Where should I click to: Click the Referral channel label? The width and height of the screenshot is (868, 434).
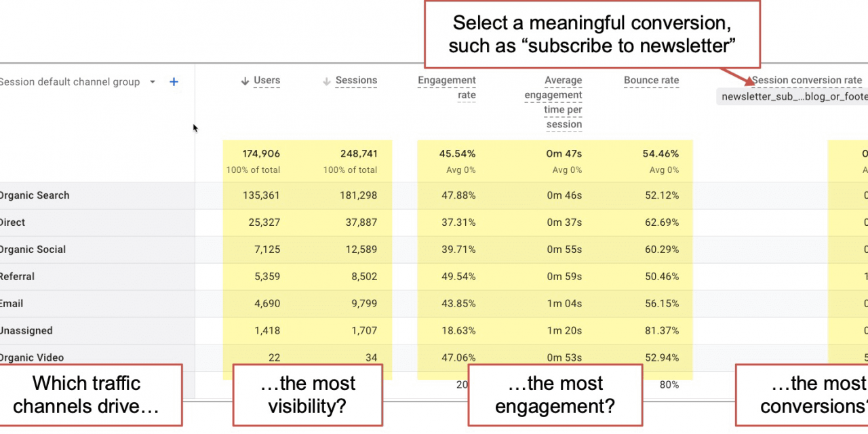click(17, 277)
